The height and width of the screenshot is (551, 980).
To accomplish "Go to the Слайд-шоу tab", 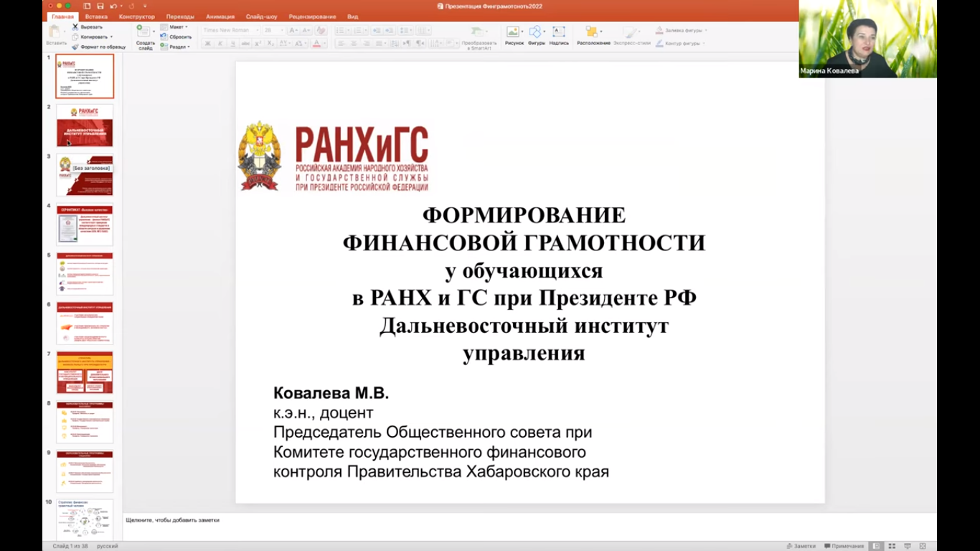I will pos(262,17).
